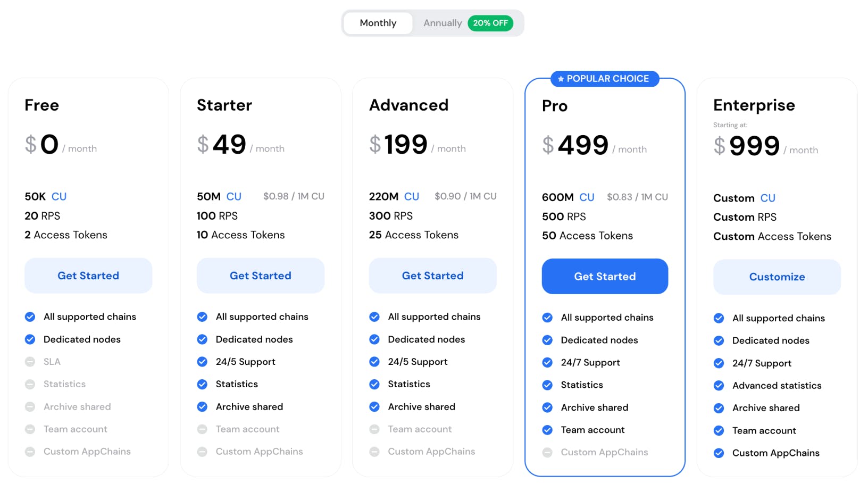The image size is (868, 483).
Task: Click the CU link in Enterprise plan
Action: (767, 198)
